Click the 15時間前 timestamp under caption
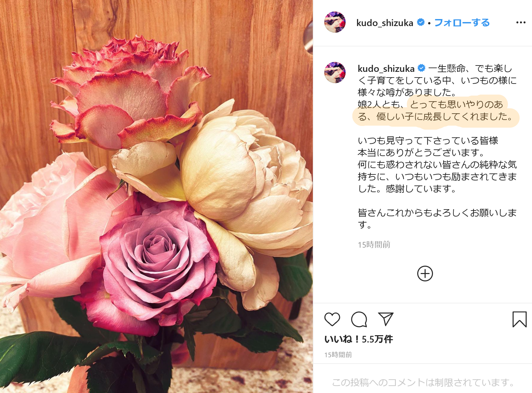This screenshot has height=393, width=532. click(374, 245)
